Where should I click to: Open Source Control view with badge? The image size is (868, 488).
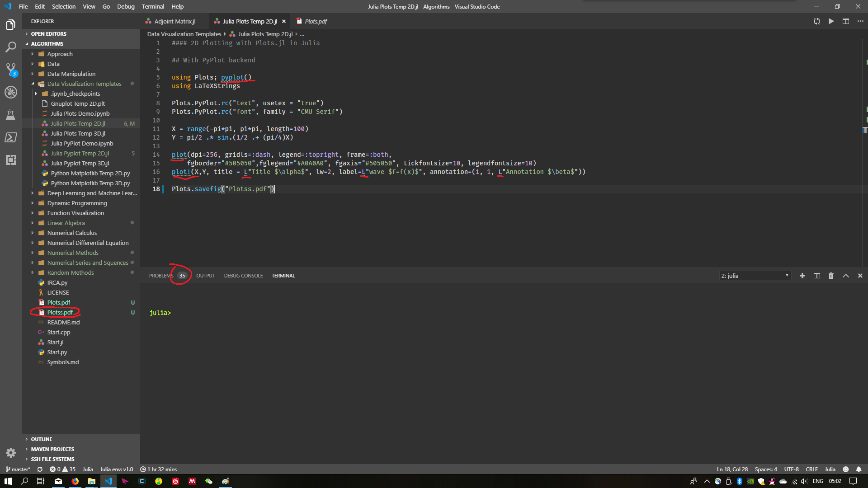click(11, 70)
